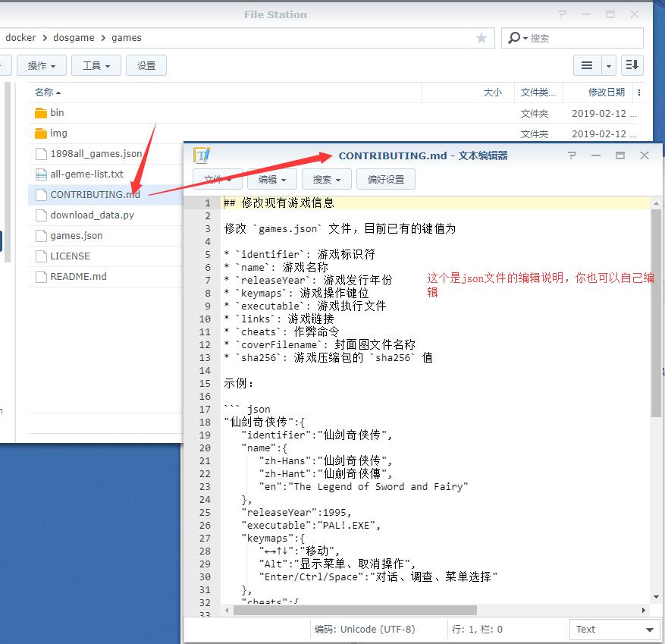This screenshot has width=665, height=644.
Task: Expand the 操作 dropdown button
Action: 46,66
